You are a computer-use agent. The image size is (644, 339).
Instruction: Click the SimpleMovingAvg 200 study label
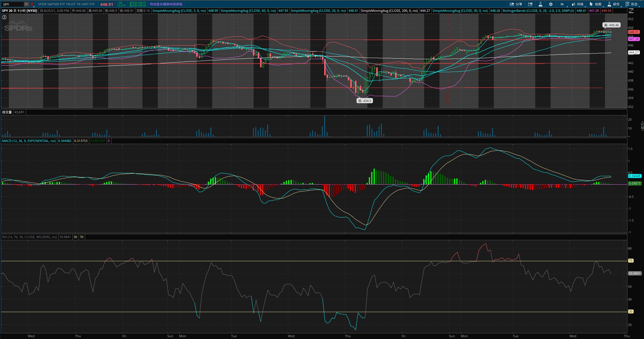389,11
